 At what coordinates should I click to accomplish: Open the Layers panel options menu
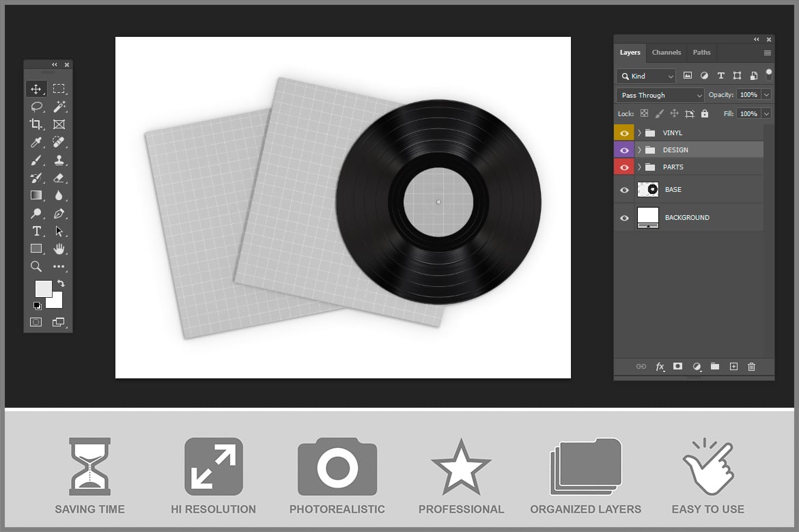tap(768, 53)
